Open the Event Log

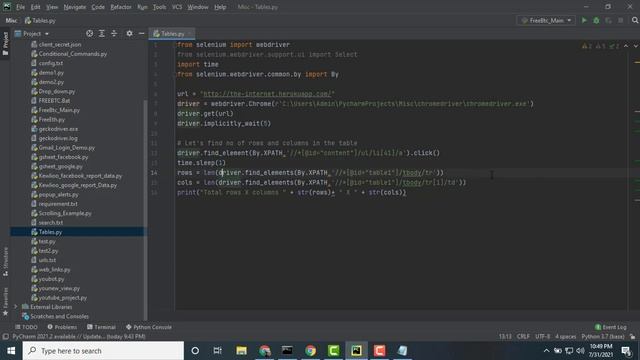coord(611,327)
